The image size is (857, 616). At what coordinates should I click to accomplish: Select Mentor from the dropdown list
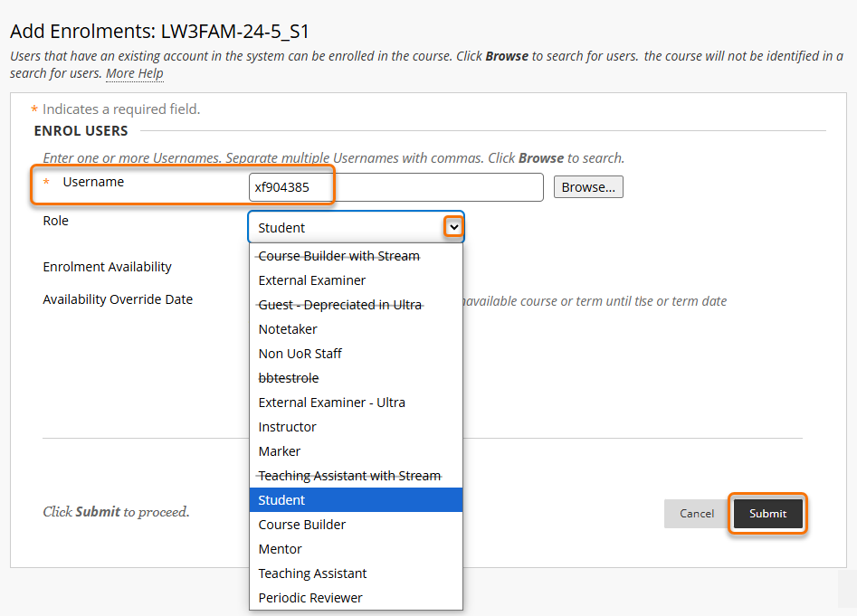click(281, 549)
